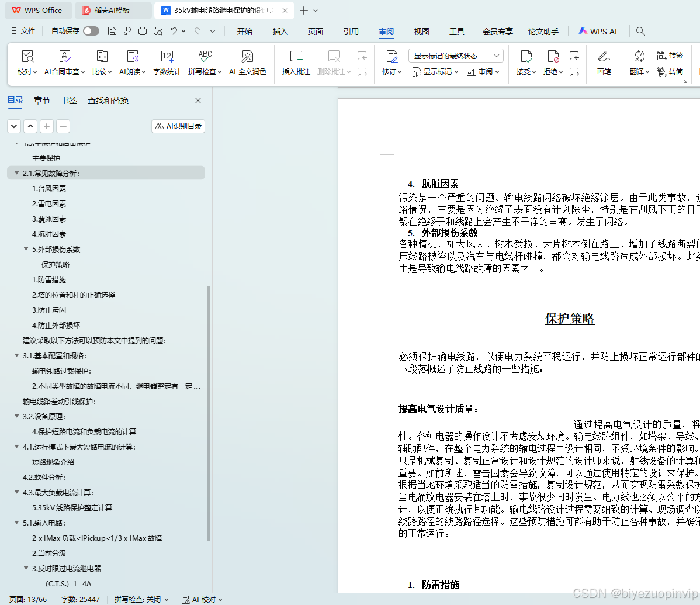Screen dimensions: 700x605
Task: Run 拼写检查 spell check
Action: pyautogui.click(x=205, y=62)
